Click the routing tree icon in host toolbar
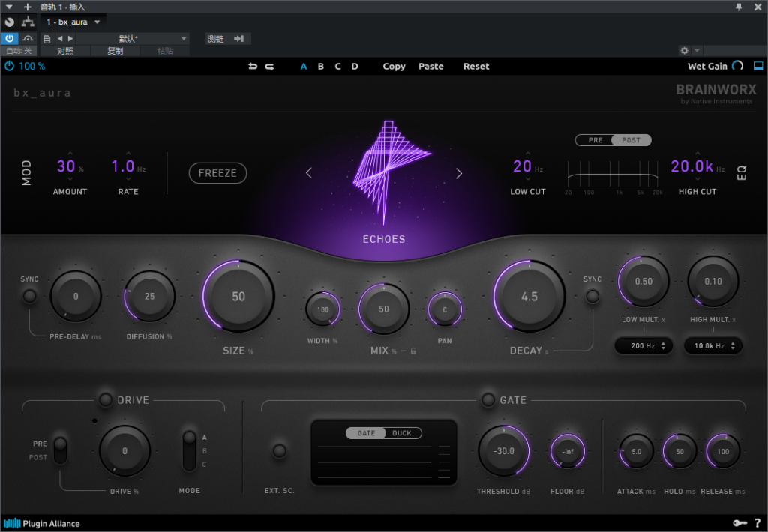768x532 pixels. tap(28, 22)
